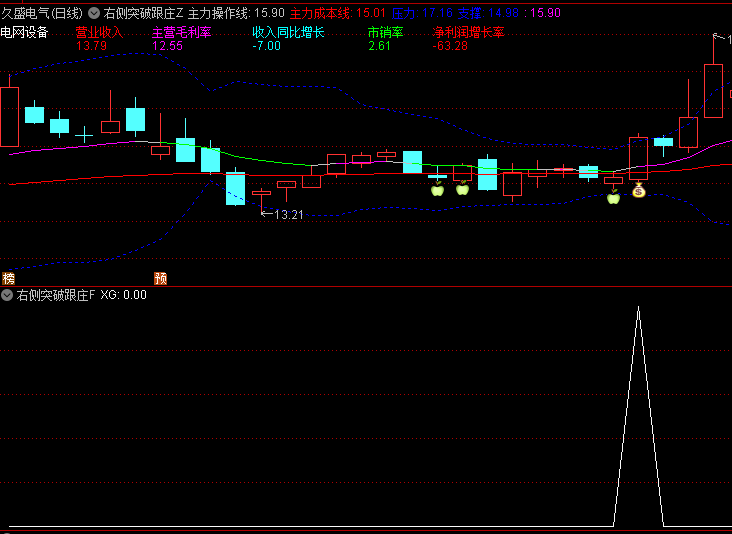This screenshot has height=534, width=732.
Task: Click the indicator name 右侧突破跟庄Z
Action: tap(143, 13)
